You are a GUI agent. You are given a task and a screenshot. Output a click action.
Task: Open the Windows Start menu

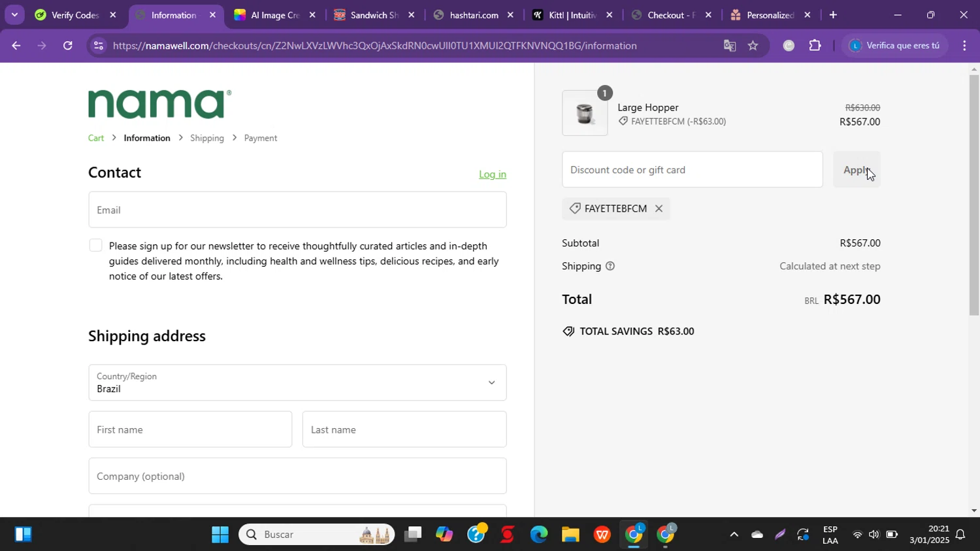[220, 535]
